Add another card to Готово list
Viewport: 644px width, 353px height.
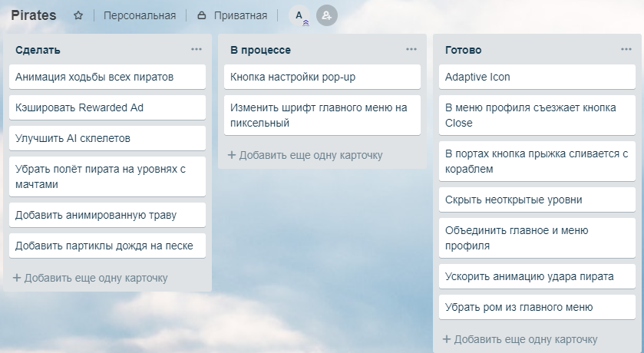click(520, 339)
